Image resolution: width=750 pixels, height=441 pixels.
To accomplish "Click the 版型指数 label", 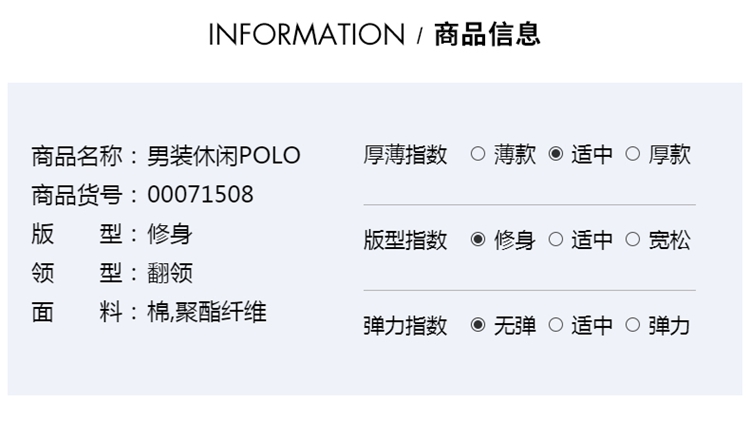I will (x=405, y=240).
